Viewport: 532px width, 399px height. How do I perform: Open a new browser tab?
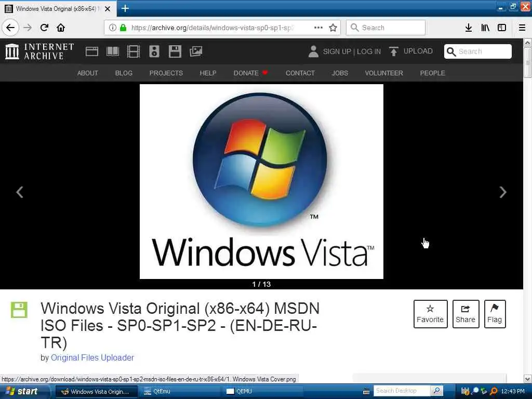(x=125, y=8)
